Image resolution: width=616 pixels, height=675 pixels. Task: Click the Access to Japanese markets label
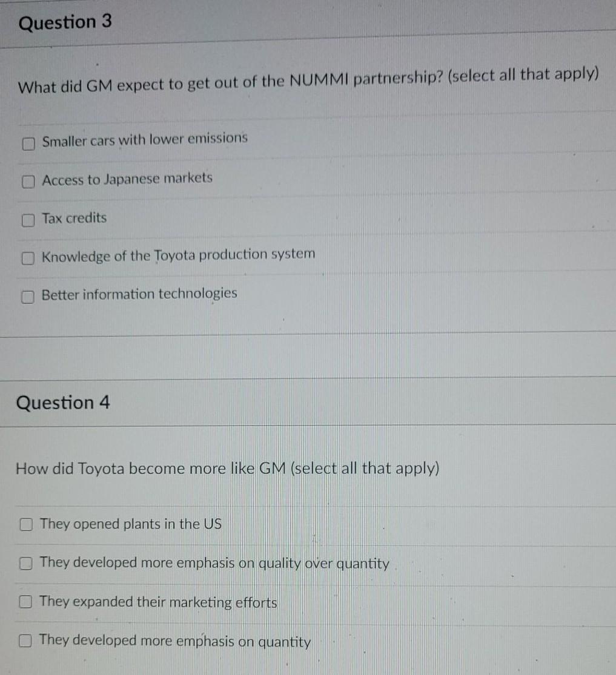pos(127,179)
